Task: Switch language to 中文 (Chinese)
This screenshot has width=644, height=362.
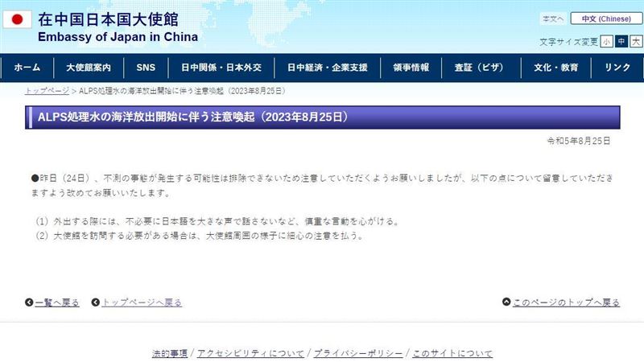Action: point(606,19)
